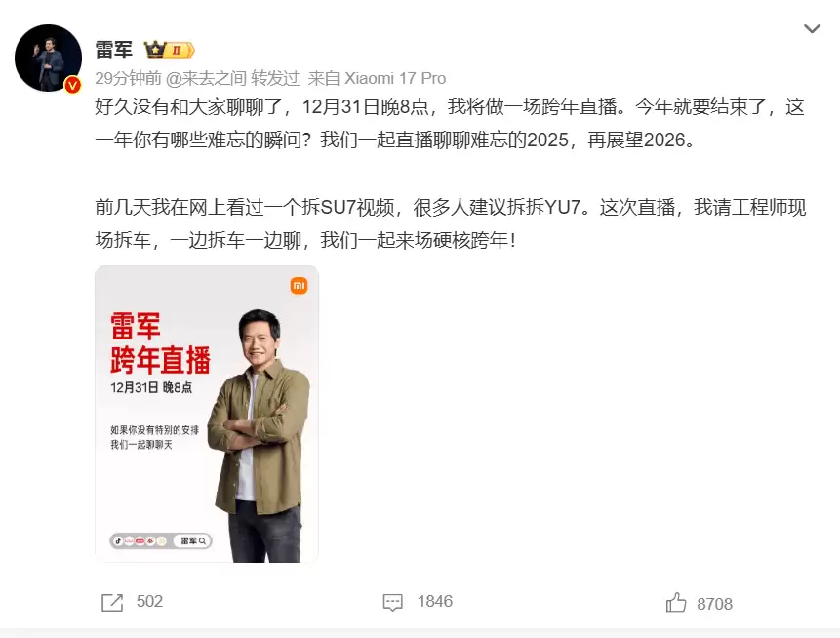Image resolution: width=840 pixels, height=638 pixels.
Task: Open the @来去之间 mention link
Action: tap(206, 78)
